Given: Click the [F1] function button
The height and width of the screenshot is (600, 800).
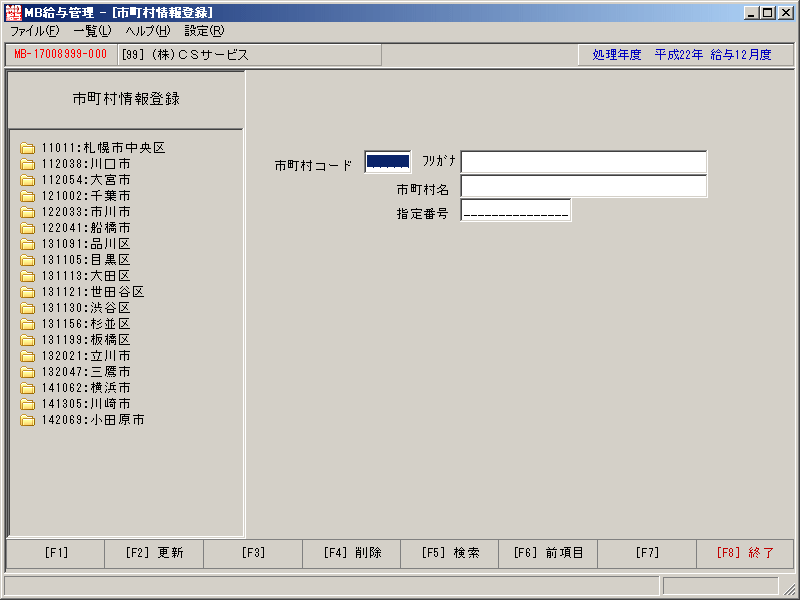Looking at the screenshot, I should tap(56, 553).
